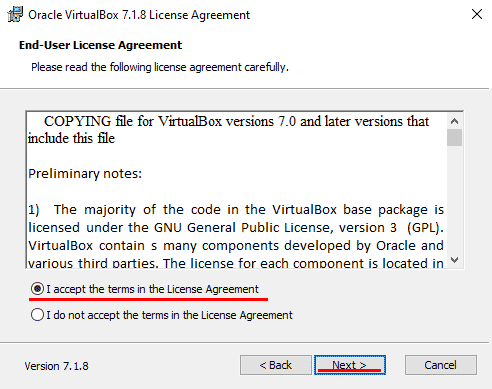
Task: Select the 'I accept the terms' radio button
Action: (x=37, y=289)
